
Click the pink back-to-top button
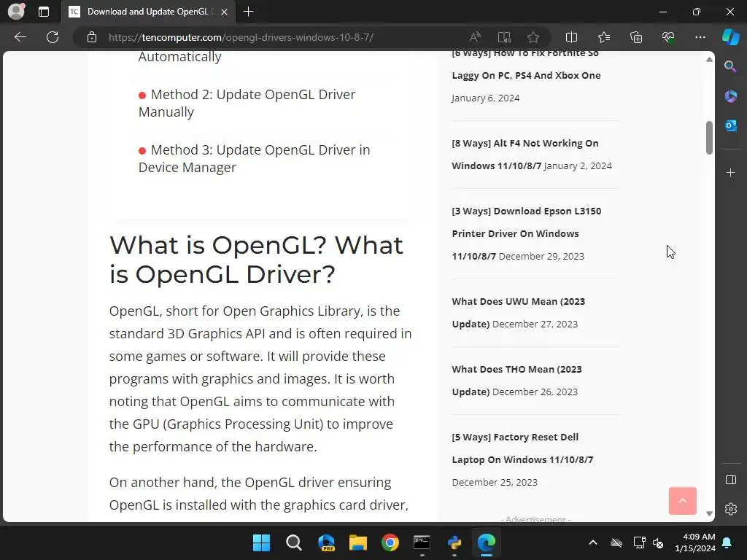tap(682, 500)
